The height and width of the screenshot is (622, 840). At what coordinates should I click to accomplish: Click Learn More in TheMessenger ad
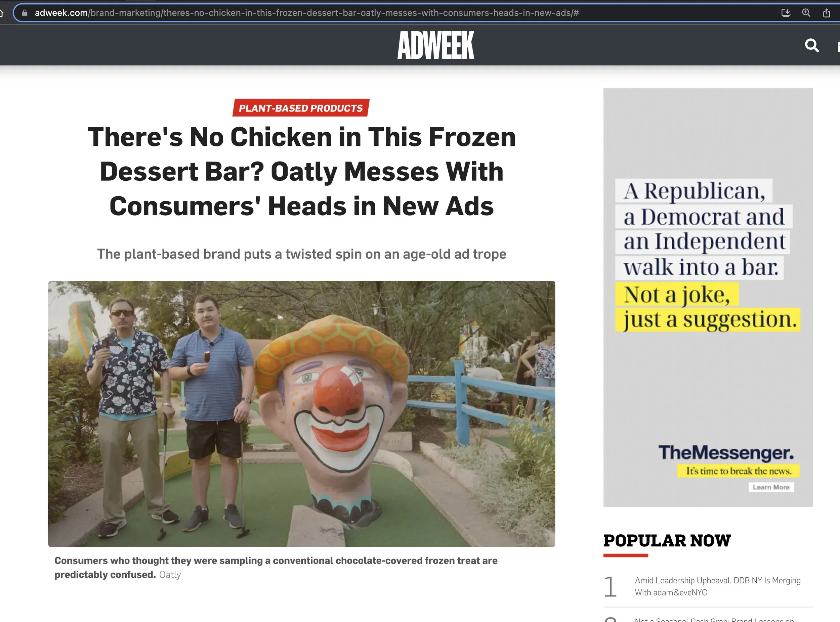(x=771, y=487)
